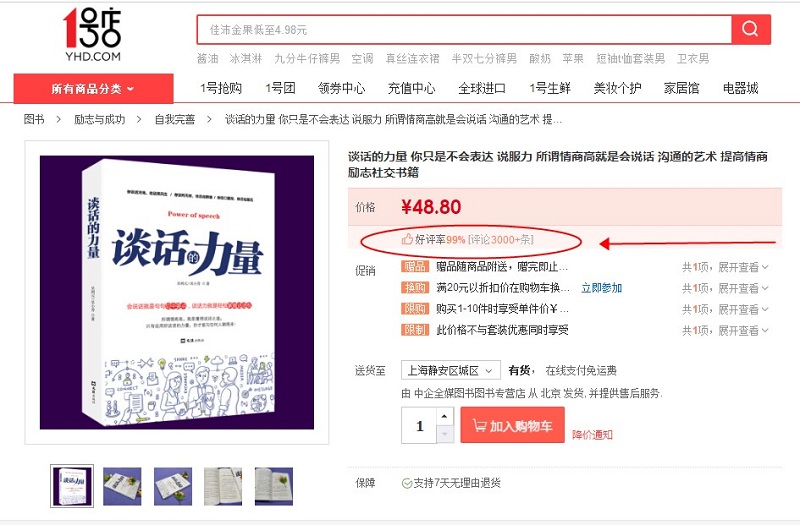Expand the 赠品 promotion details
The height and width of the screenshot is (525, 800).
(725, 267)
